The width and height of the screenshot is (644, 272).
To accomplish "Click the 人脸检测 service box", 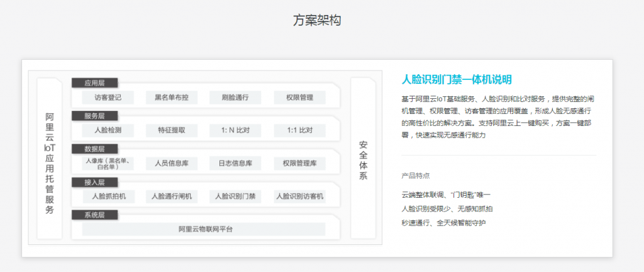I will (x=108, y=130).
